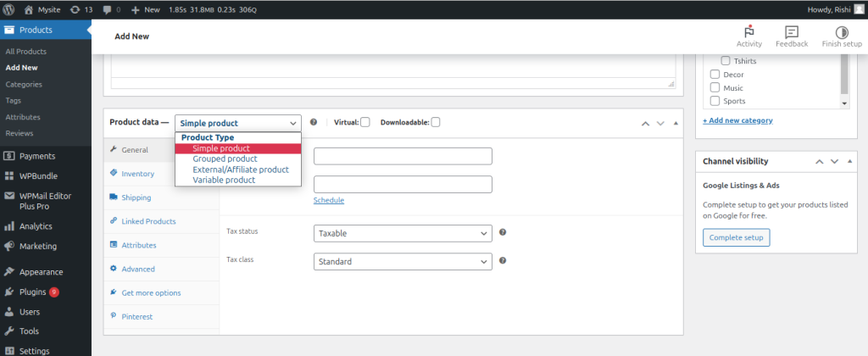The width and height of the screenshot is (868, 356).
Task: Open Get more options tab
Action: coord(162,292)
